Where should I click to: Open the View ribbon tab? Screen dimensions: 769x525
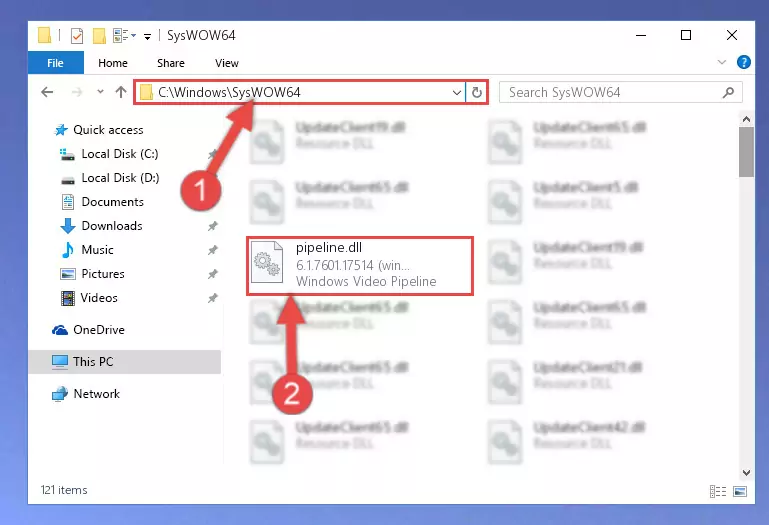227,63
